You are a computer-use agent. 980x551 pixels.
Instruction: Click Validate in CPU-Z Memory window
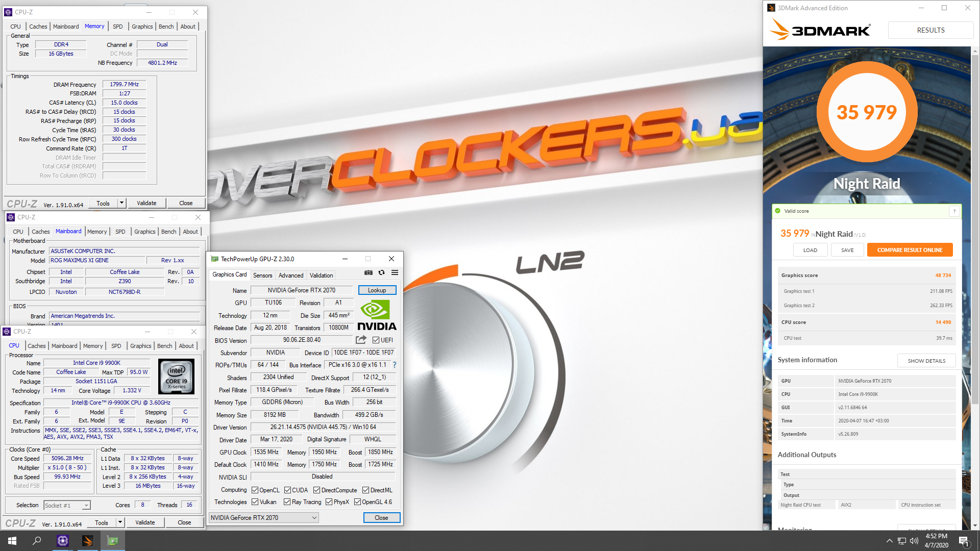tap(146, 203)
